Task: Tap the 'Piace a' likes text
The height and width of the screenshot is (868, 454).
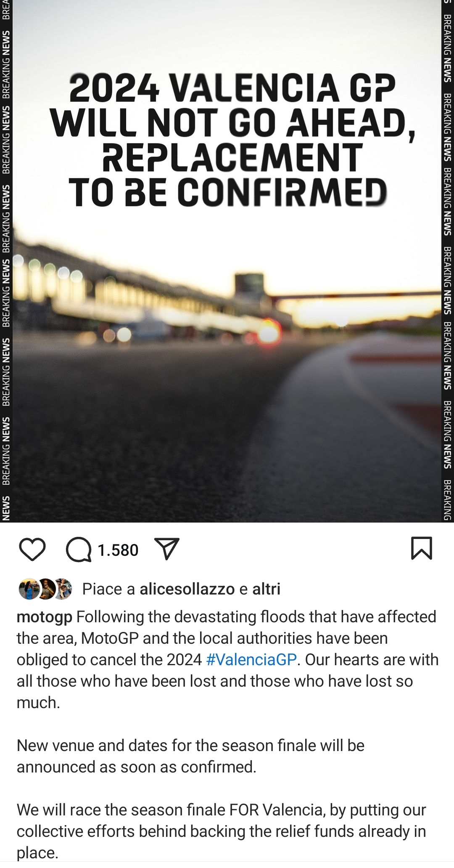Action: 109,589
